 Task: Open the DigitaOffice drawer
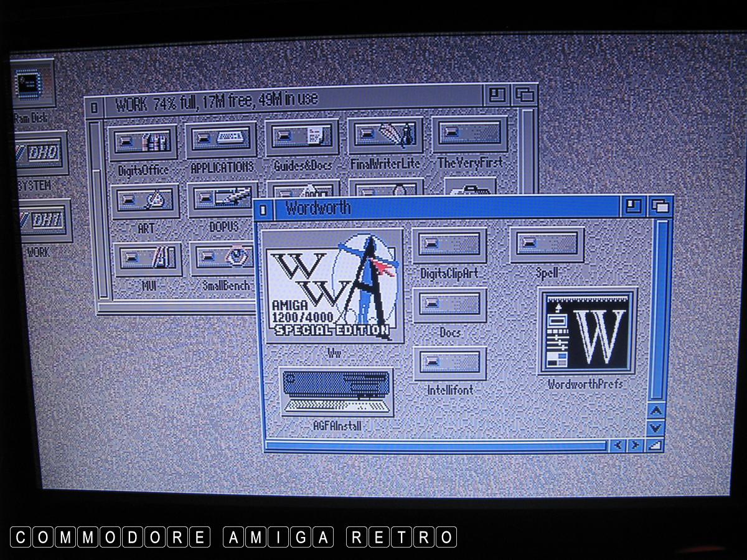[x=143, y=142]
